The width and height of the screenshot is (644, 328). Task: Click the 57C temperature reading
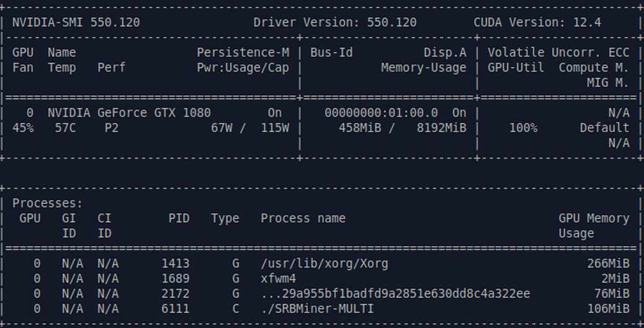[x=65, y=128]
